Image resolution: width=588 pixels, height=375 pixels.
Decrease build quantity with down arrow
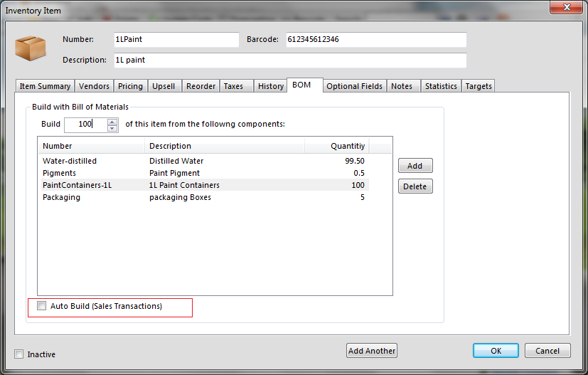coord(112,128)
